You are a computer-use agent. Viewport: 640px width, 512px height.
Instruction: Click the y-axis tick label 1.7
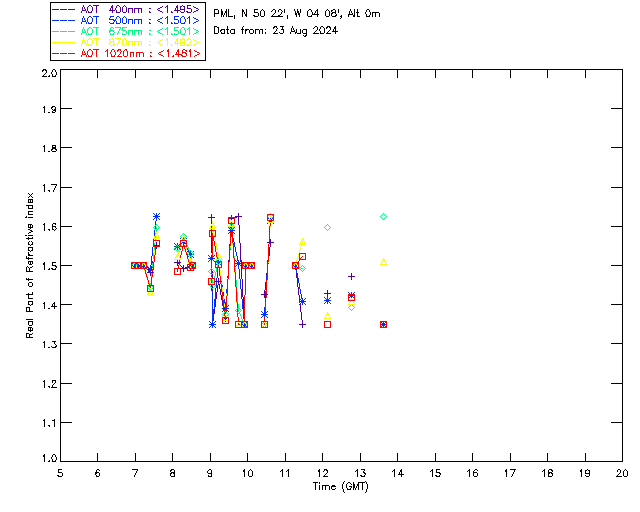click(x=49, y=187)
